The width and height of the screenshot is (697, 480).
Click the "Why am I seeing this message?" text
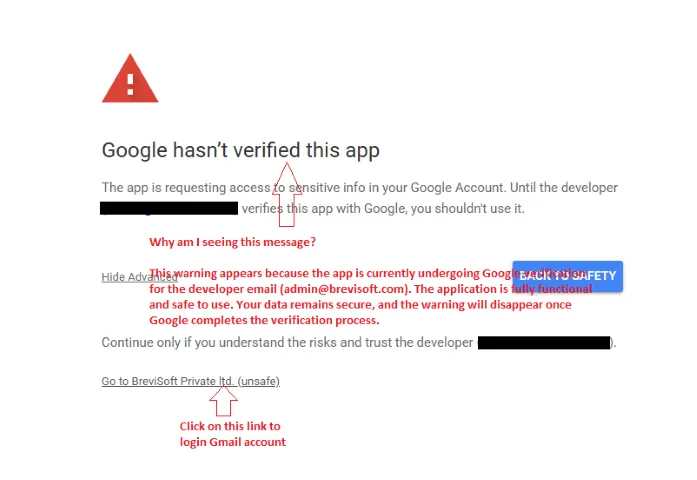232,243
